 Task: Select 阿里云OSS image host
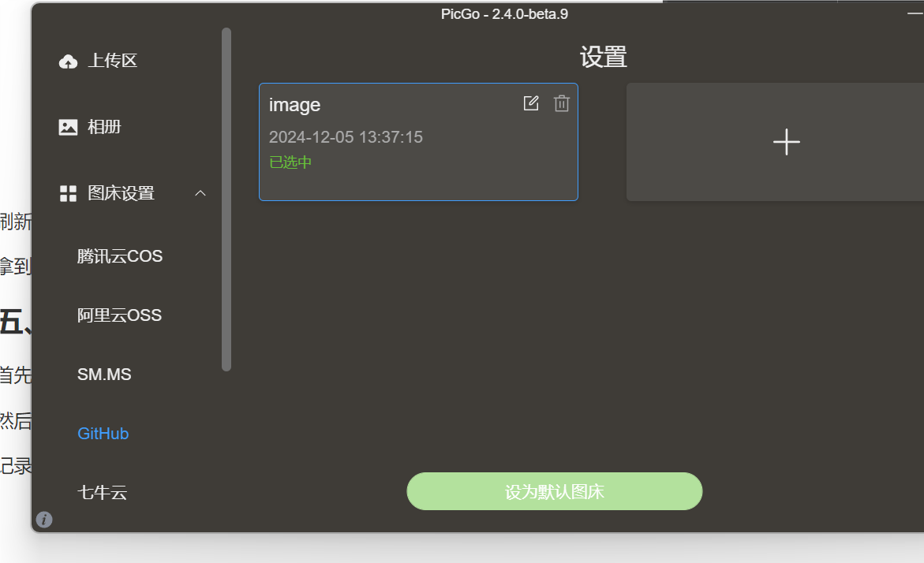[x=119, y=315]
